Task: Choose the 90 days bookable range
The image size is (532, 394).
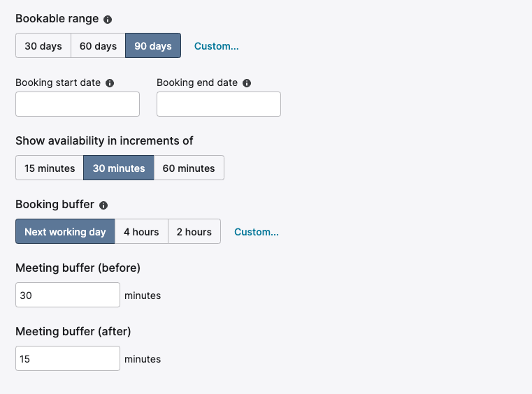Action: [x=153, y=46]
